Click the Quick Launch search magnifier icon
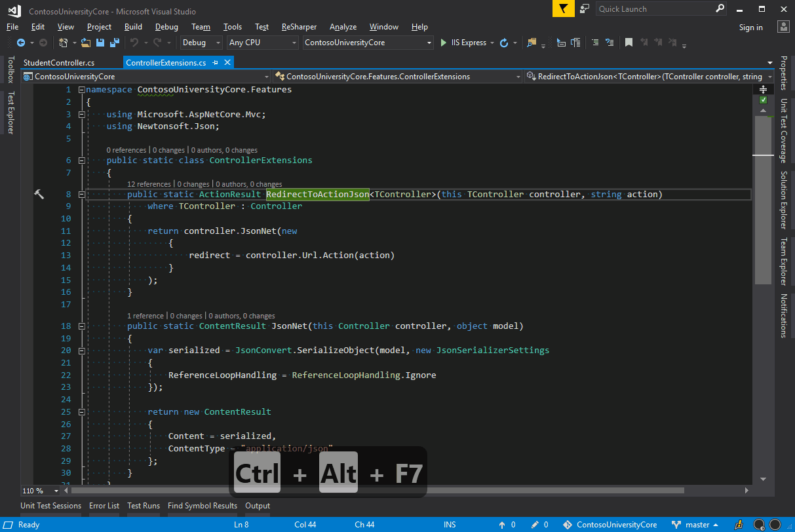795x532 pixels. (720, 9)
